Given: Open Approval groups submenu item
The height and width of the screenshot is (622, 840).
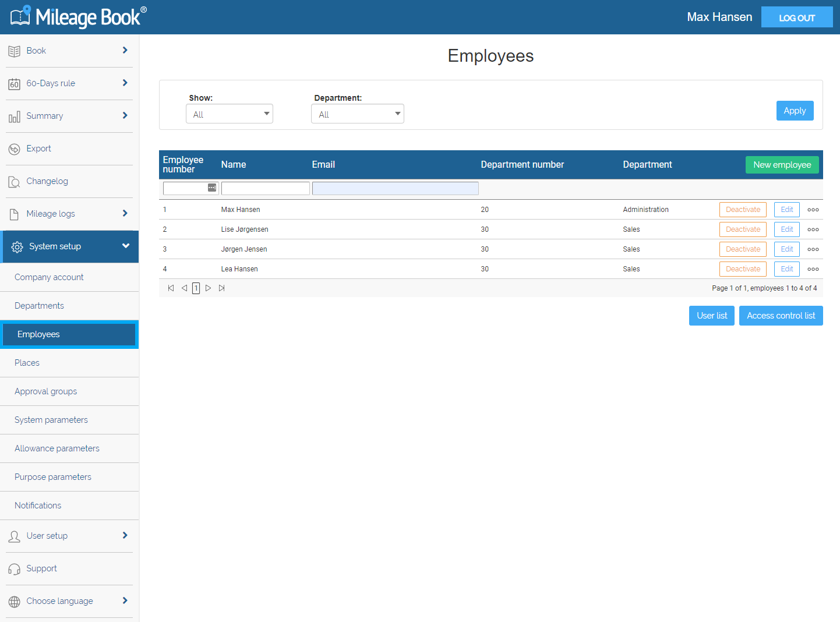Looking at the screenshot, I should [69, 391].
